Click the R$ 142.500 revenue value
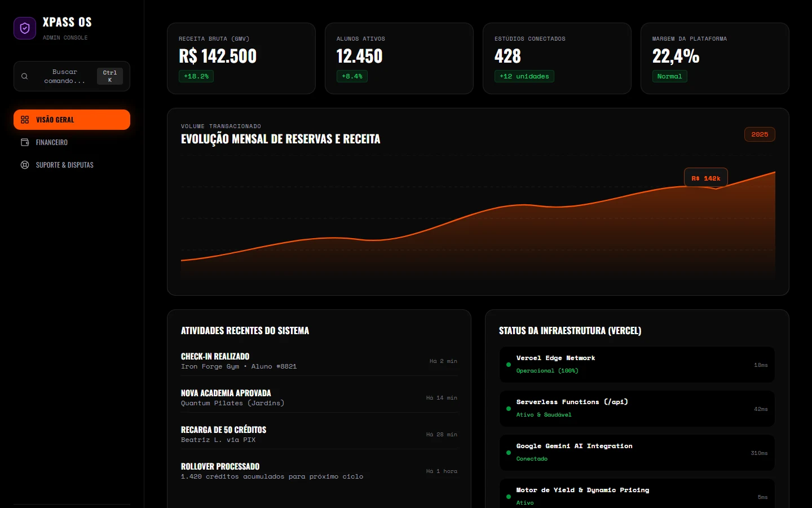 [x=218, y=56]
